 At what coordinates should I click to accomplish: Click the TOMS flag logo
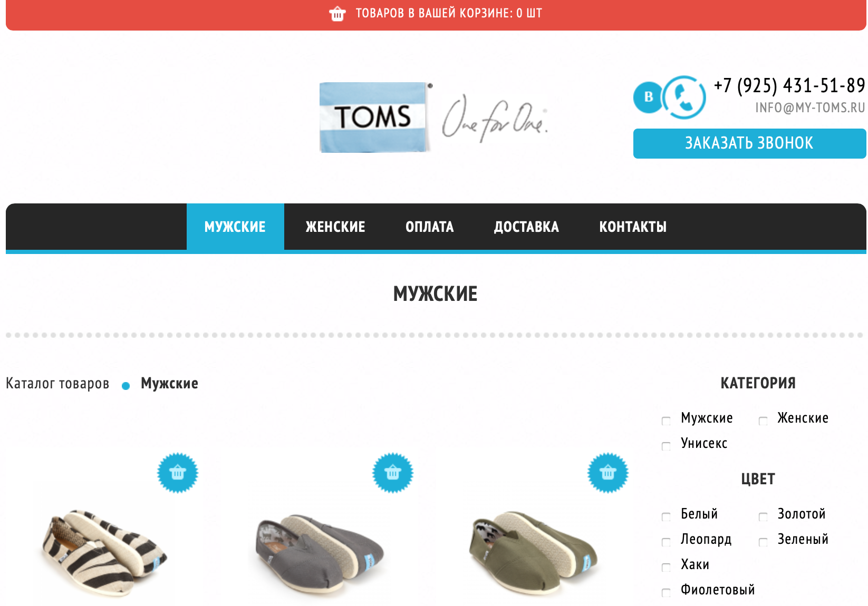[373, 117]
